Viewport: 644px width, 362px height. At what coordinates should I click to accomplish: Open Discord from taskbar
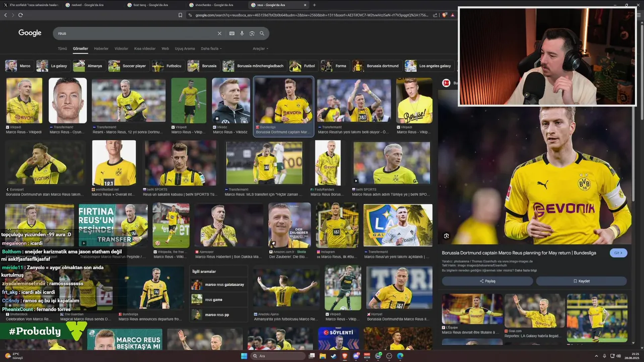pos(356,356)
